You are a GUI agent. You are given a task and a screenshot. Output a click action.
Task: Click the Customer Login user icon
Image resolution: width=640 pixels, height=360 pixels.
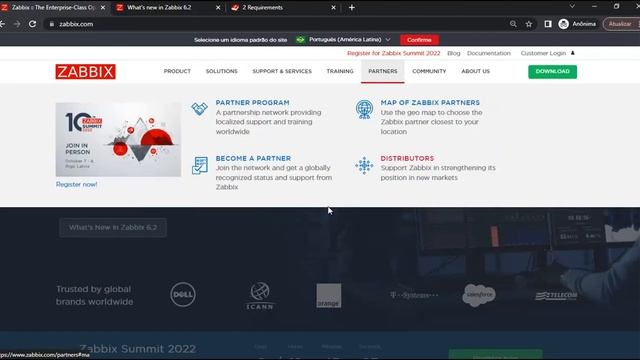(573, 53)
